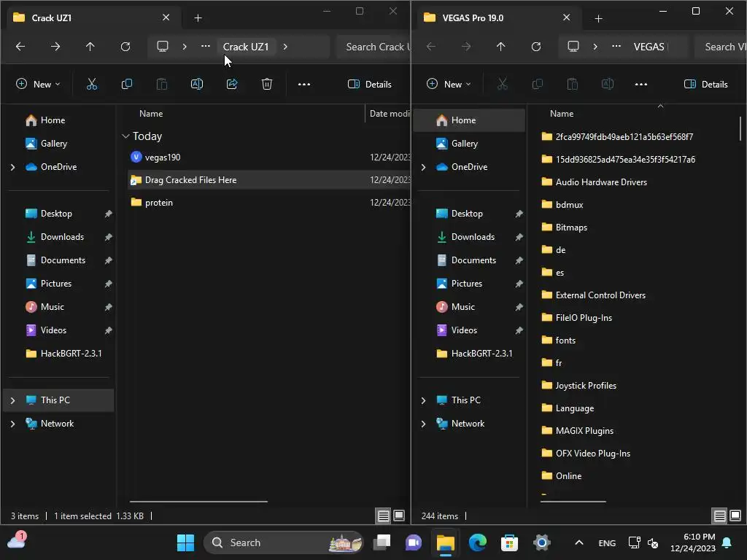The image size is (747, 560).
Task: Add new tab in VEGAS Pro window
Action: pyautogui.click(x=599, y=18)
